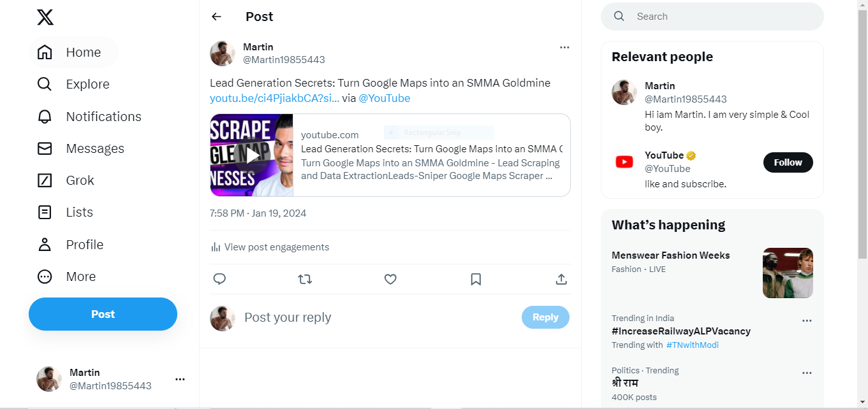
Task: Go back using the back arrow
Action: pyautogui.click(x=217, y=17)
